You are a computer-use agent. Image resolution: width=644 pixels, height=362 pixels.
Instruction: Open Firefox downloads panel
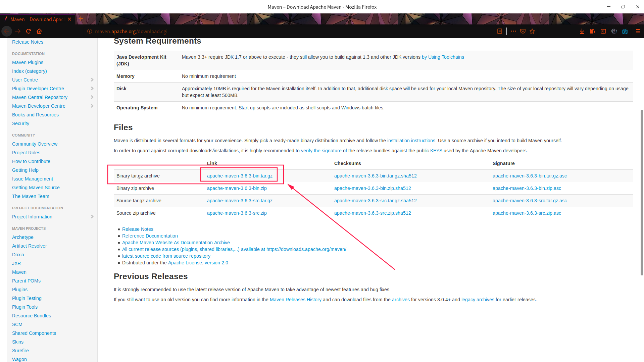point(582,31)
